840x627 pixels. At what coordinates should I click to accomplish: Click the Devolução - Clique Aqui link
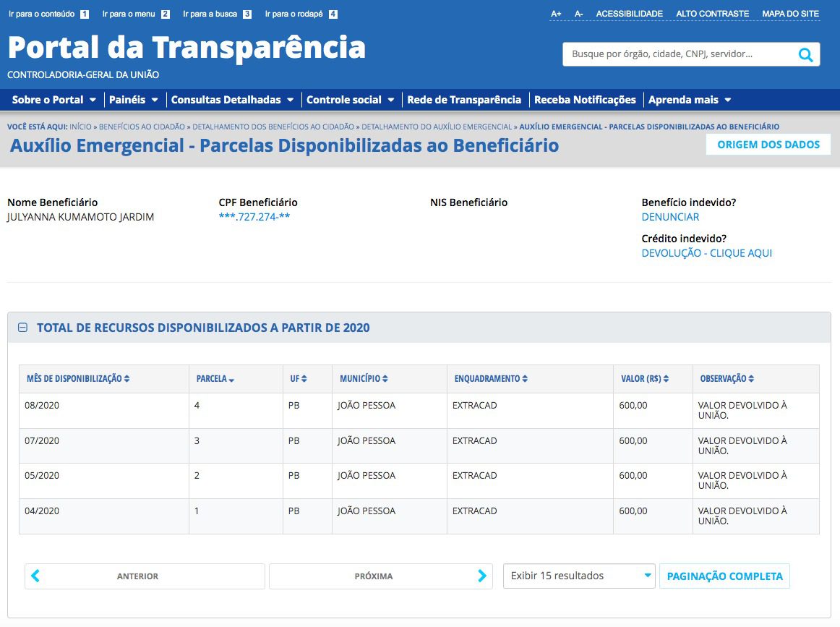(706, 253)
